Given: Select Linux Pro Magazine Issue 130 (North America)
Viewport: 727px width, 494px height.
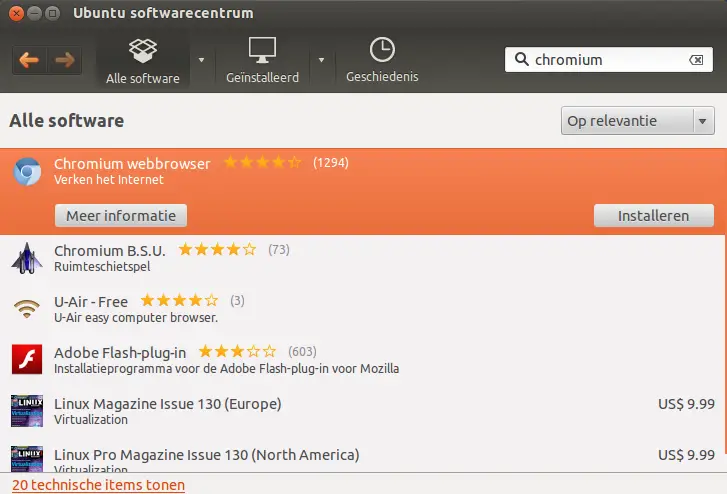Looking at the screenshot, I should (x=207, y=455).
